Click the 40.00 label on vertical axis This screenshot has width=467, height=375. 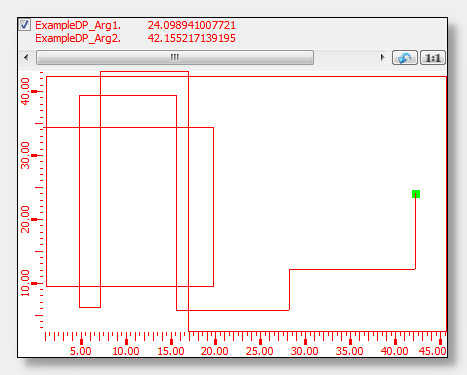[25, 91]
